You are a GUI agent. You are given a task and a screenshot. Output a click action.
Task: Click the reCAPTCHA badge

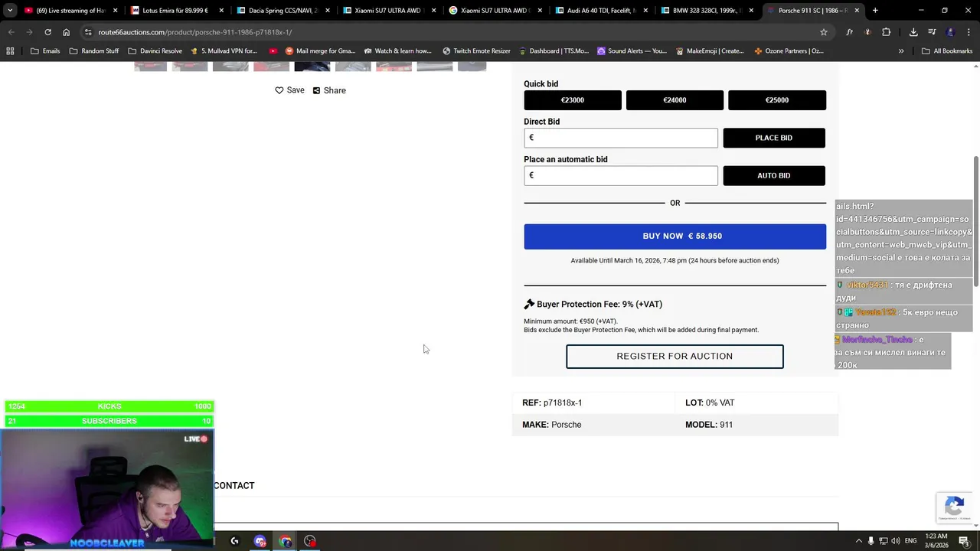954,507
